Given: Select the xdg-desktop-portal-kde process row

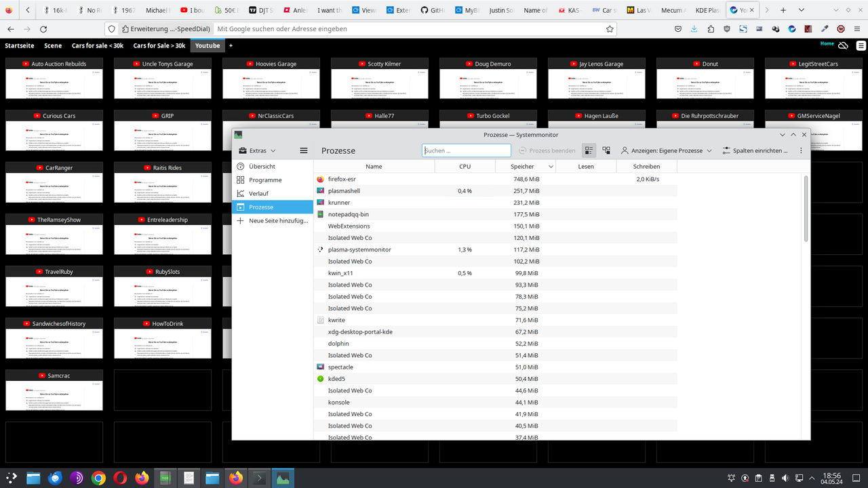Looking at the screenshot, I should point(496,331).
